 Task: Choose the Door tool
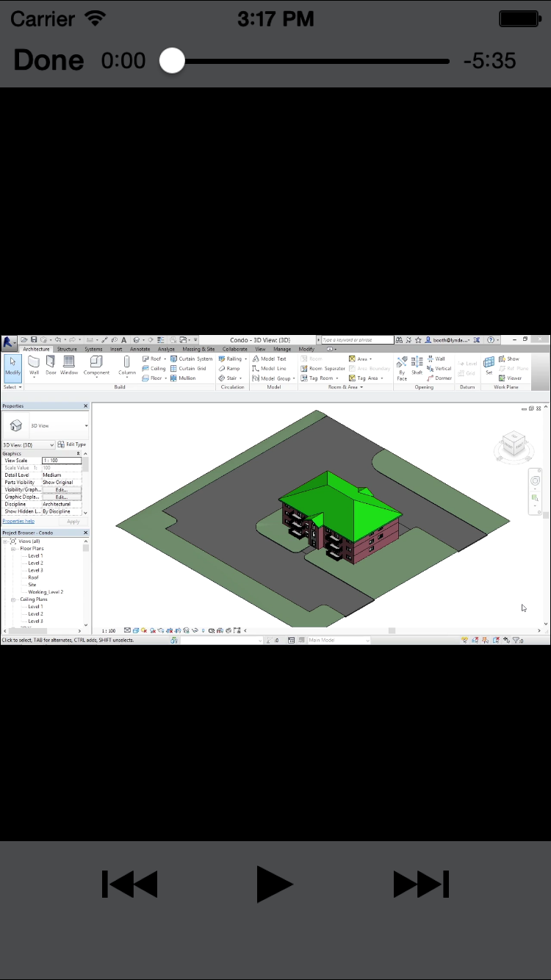point(51,366)
